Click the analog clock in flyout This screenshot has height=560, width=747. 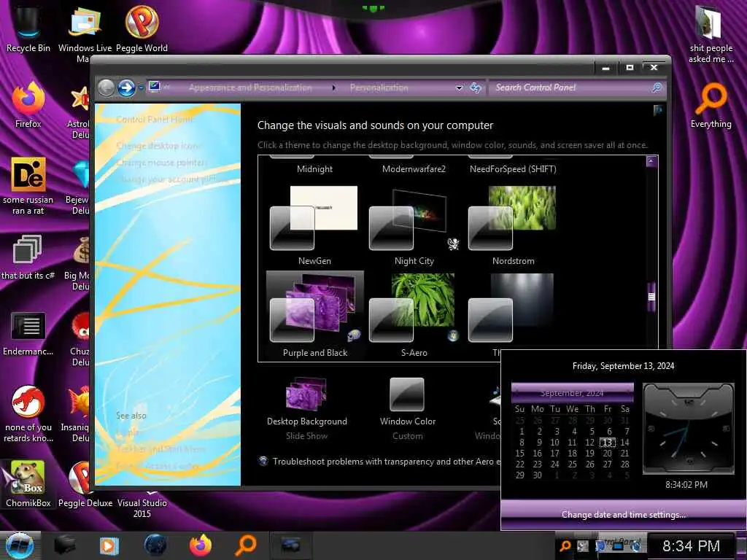click(x=689, y=429)
